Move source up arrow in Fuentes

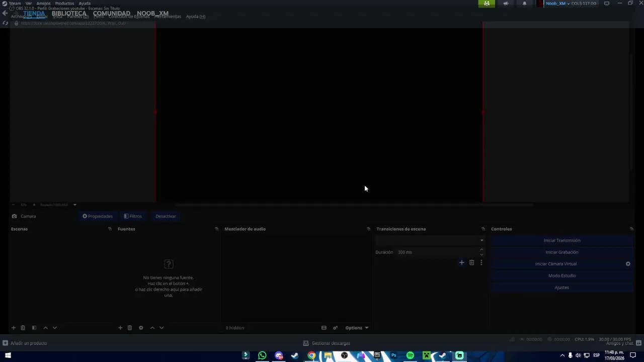click(152, 328)
